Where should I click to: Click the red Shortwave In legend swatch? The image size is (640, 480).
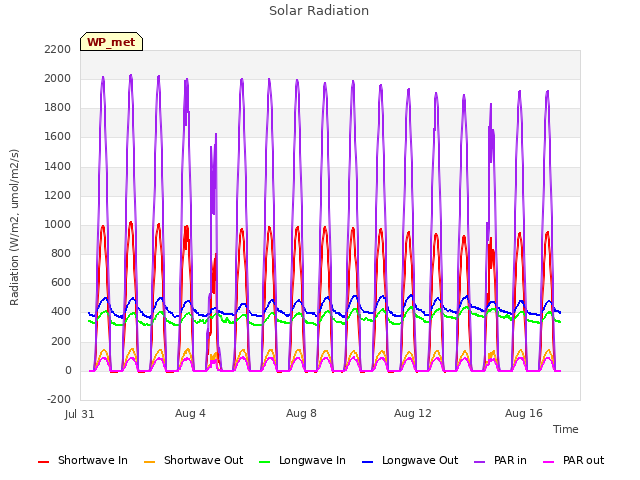tap(43, 462)
